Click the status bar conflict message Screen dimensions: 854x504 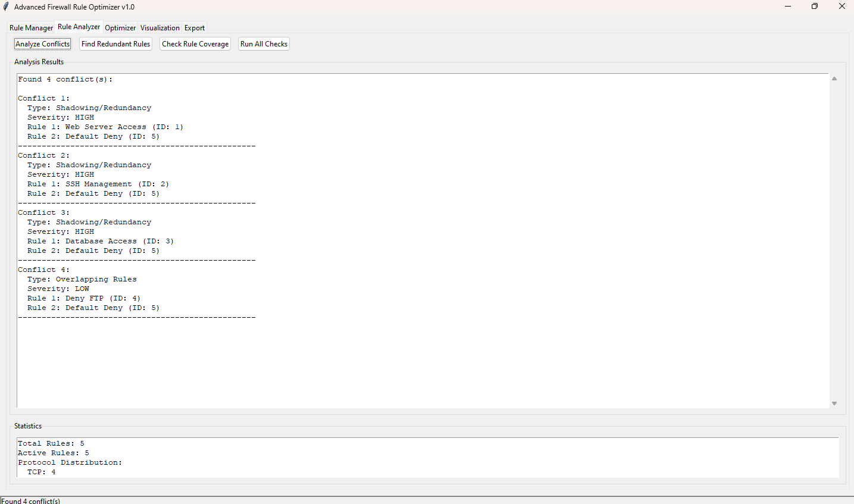[30, 500]
